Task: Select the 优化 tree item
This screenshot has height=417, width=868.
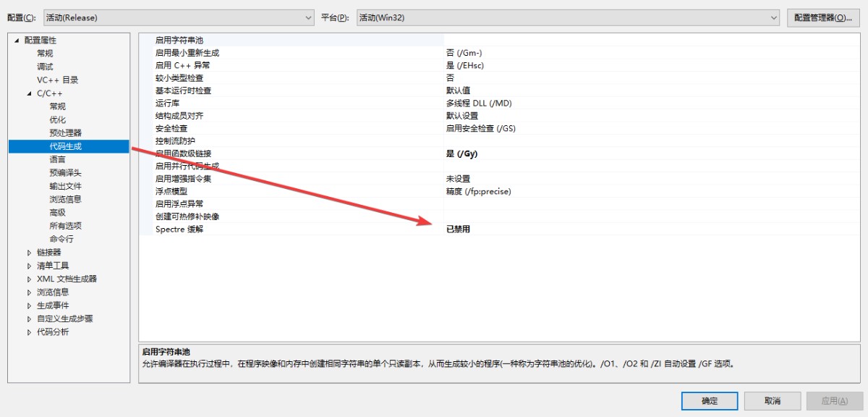Action: pyautogui.click(x=57, y=119)
